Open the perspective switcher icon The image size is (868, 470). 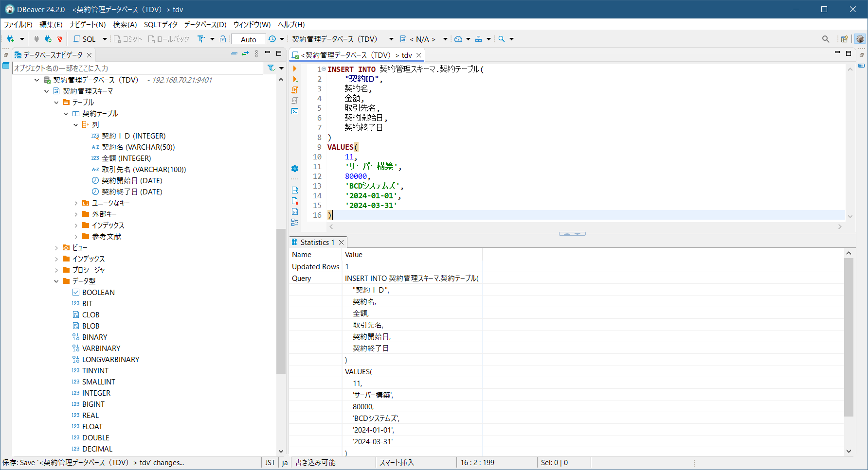[x=845, y=39]
